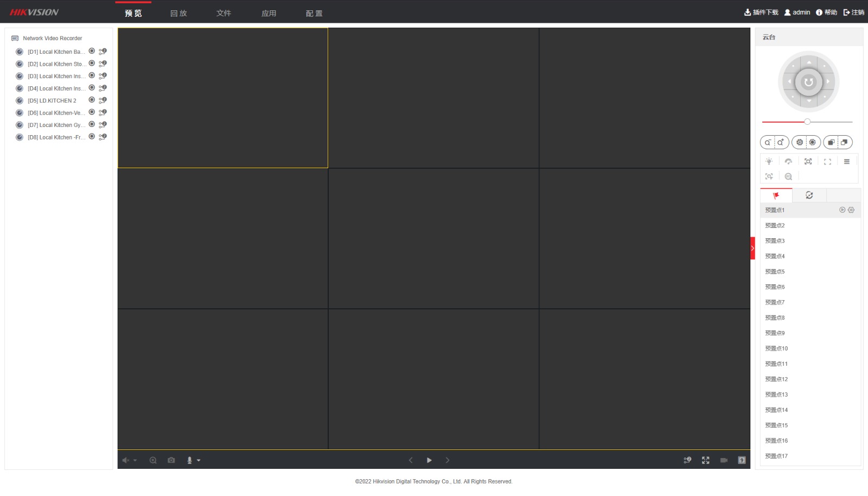
Task: Click 注销 logout link
Action: click(x=854, y=12)
